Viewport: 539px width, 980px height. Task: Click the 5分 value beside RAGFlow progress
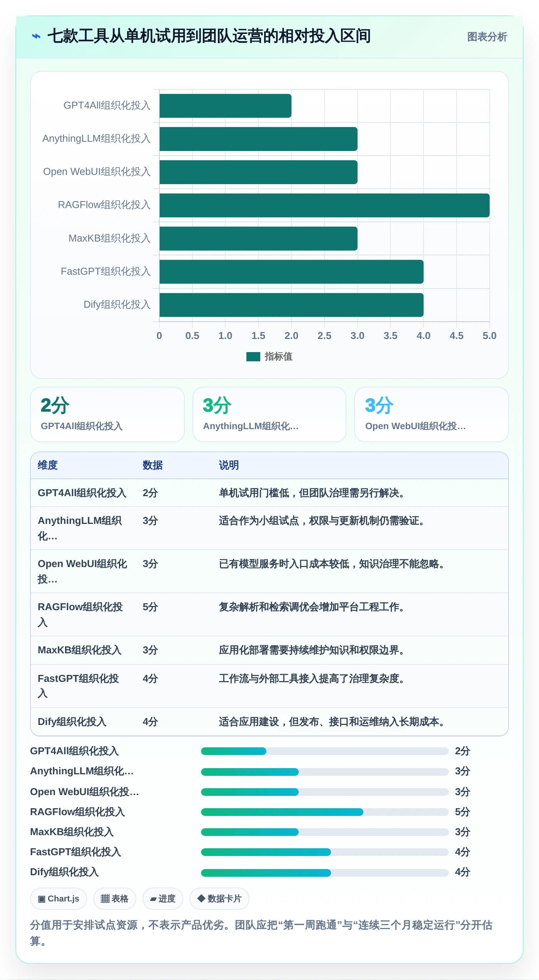point(463,812)
